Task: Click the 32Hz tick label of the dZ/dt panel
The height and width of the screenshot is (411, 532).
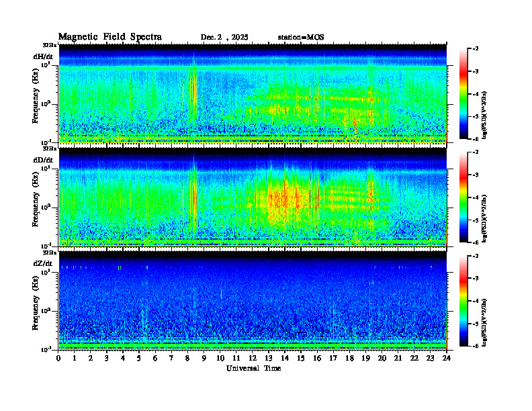Action: (x=50, y=253)
